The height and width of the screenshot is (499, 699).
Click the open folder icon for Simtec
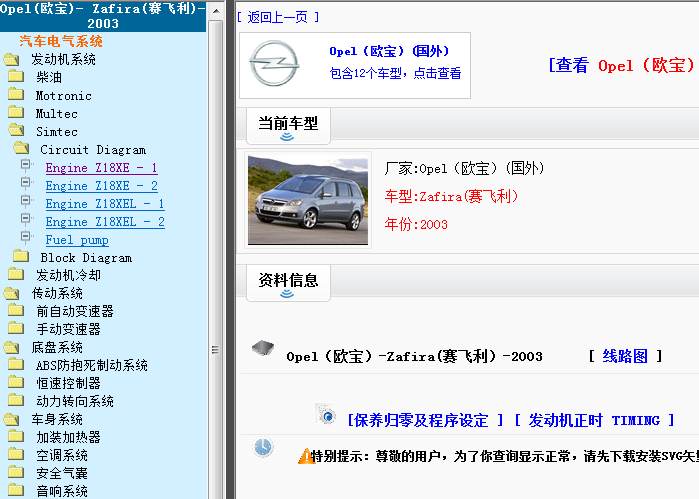(16, 131)
